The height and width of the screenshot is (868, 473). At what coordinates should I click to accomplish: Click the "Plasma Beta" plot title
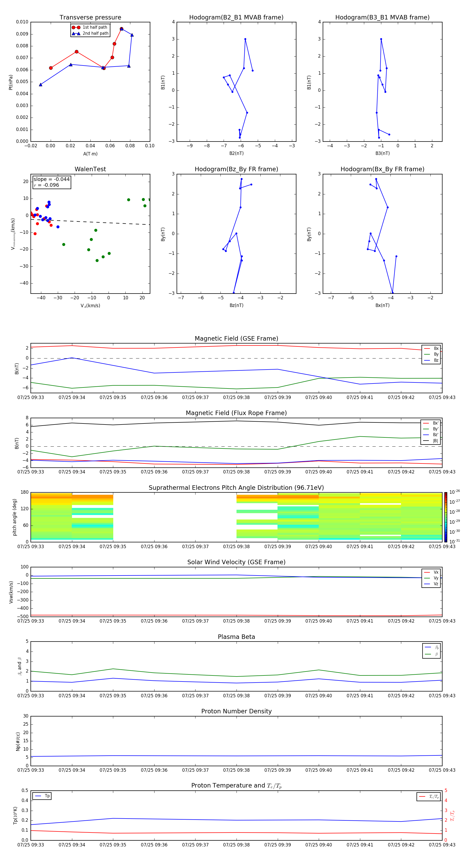pos(236,637)
